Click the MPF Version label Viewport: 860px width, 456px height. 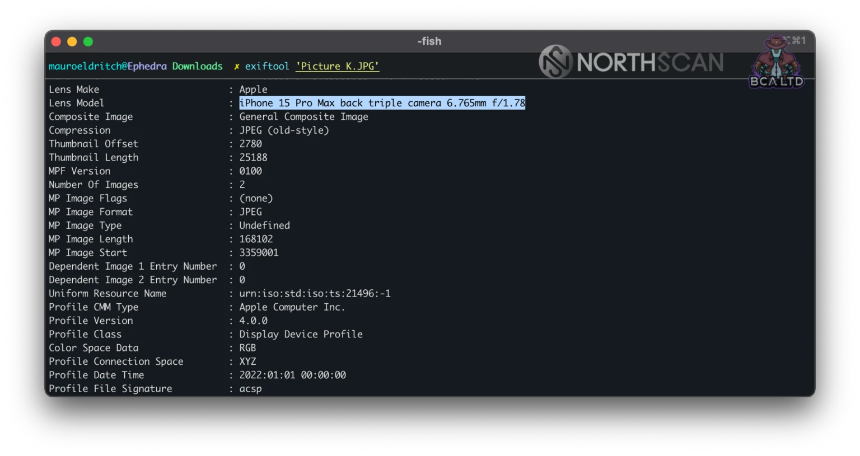coord(80,171)
